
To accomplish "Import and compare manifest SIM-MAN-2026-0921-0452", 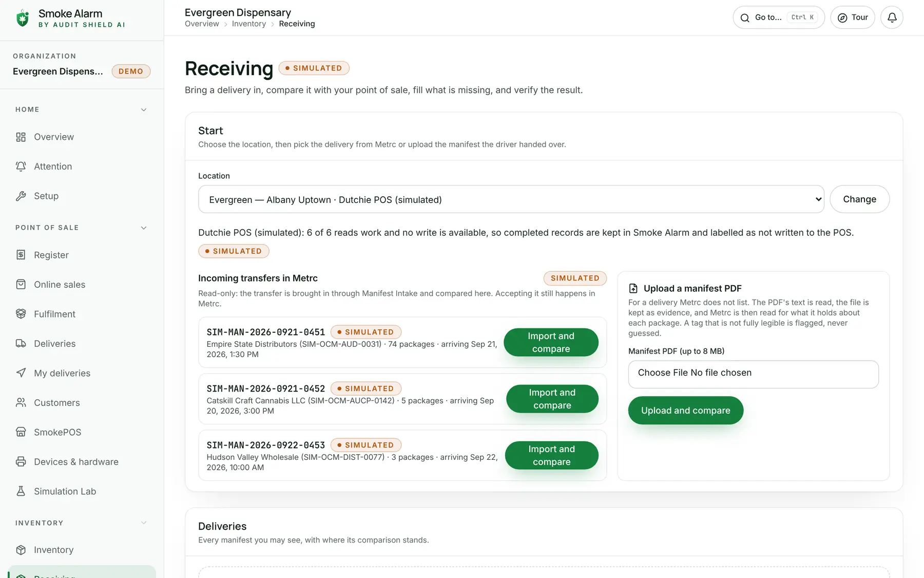I will click(x=552, y=399).
